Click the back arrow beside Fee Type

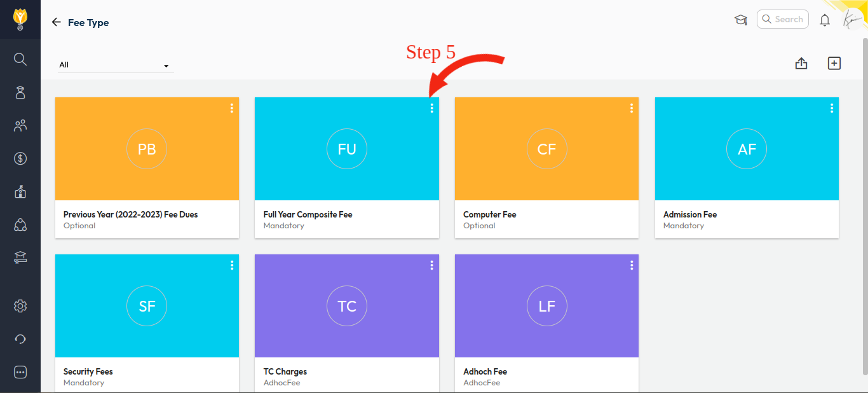pos(56,22)
